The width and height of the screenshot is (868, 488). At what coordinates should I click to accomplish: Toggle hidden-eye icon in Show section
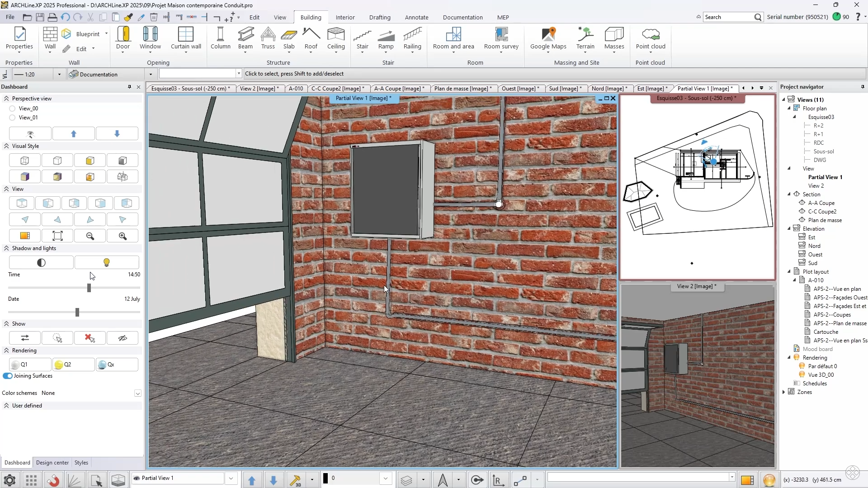(123, 338)
